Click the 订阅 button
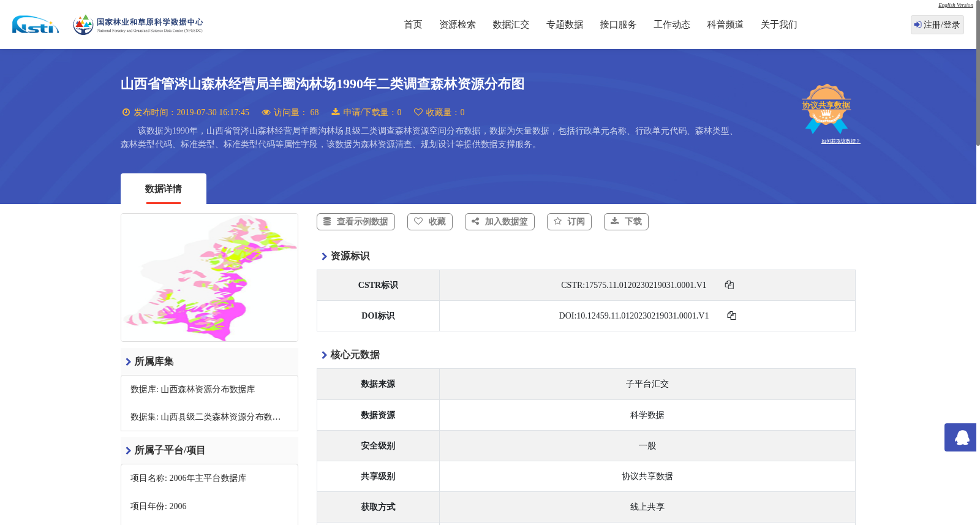This screenshot has width=980, height=525. coord(569,222)
